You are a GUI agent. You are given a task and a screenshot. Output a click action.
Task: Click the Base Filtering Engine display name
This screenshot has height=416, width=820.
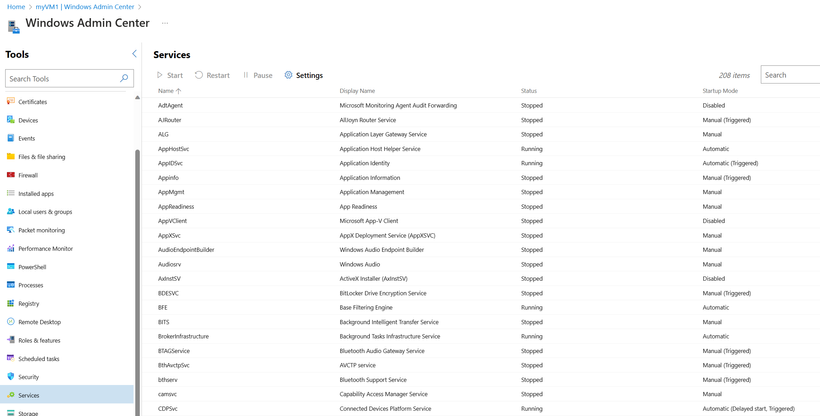click(x=366, y=308)
